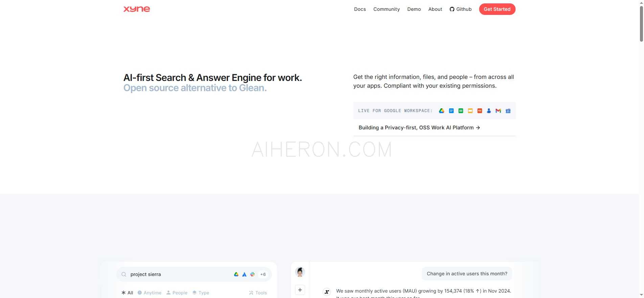Click the Google Docs icon
Image resolution: width=644 pixels, height=298 pixels.
click(x=451, y=111)
